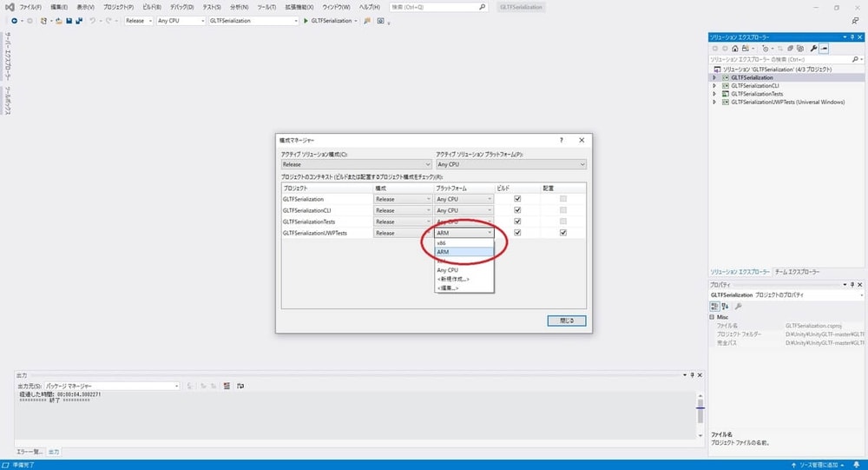
Task: Toggle Build checkbox for GLTFSerializationUWPTests row
Action: (x=517, y=233)
